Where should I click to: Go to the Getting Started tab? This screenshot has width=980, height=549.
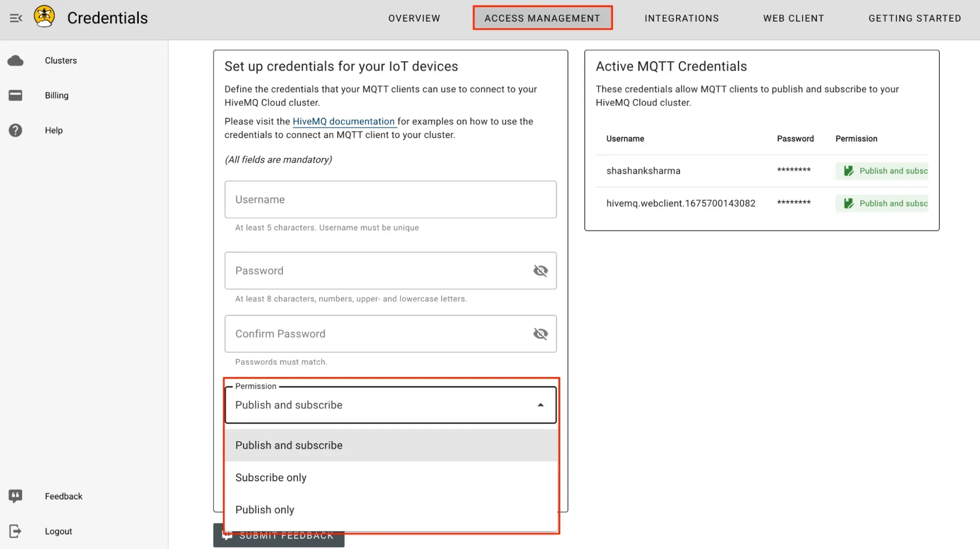click(x=914, y=18)
